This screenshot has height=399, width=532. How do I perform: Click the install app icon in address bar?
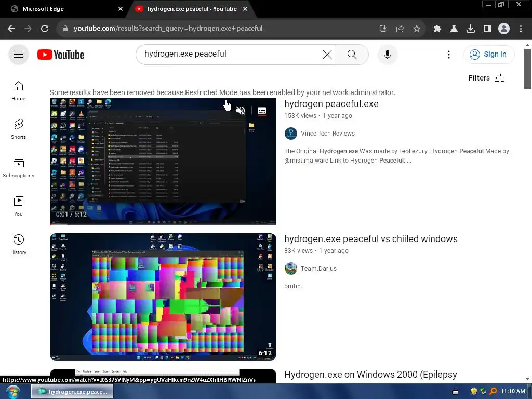383,29
